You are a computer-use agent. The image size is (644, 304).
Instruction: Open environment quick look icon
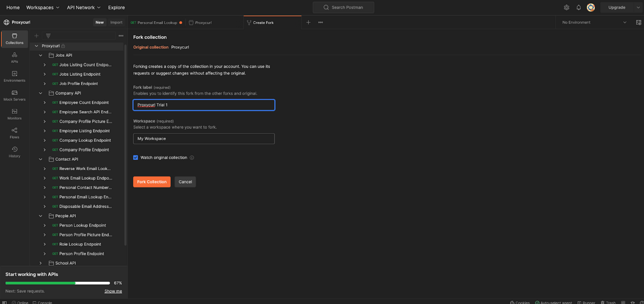pos(639,22)
